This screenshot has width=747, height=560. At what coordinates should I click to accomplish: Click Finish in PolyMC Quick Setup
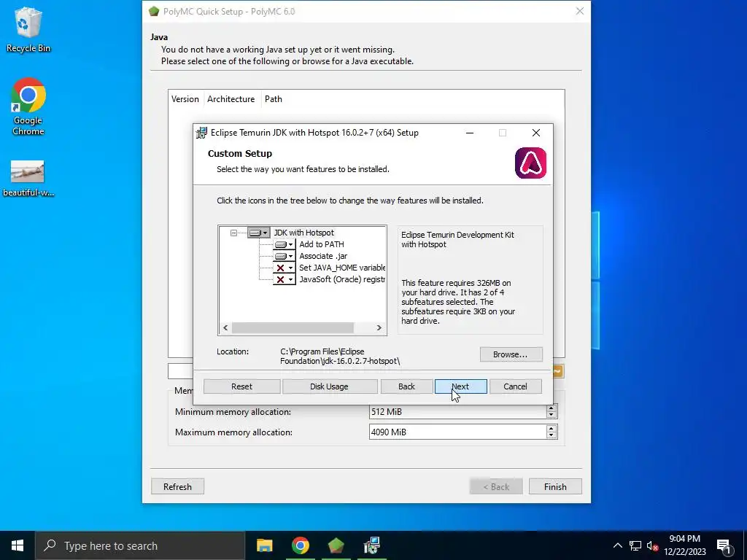555,486
